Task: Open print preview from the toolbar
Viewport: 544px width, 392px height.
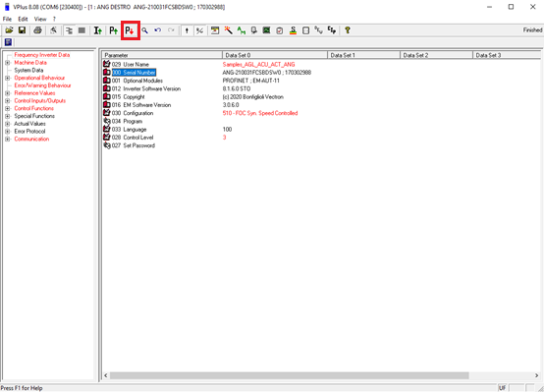Action: click(53, 30)
